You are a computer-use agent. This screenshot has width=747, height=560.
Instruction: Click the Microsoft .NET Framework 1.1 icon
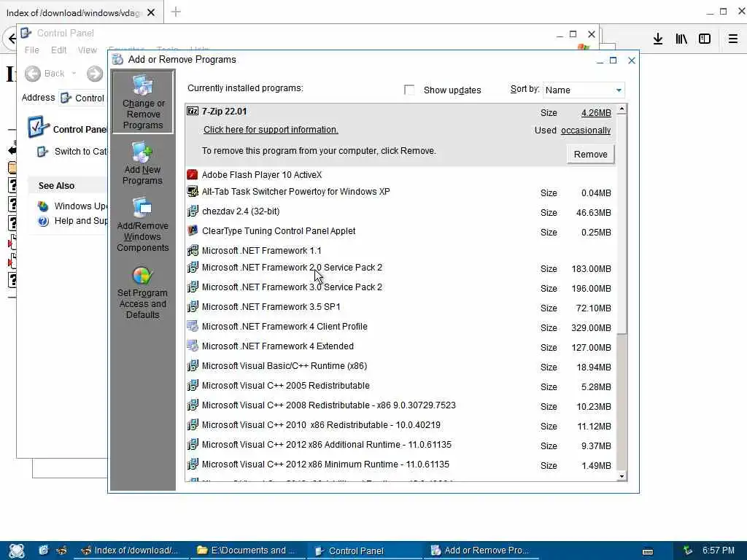click(x=193, y=251)
